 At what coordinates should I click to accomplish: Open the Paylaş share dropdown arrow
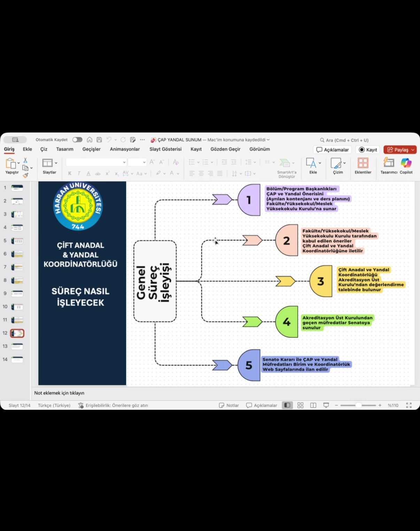click(413, 150)
